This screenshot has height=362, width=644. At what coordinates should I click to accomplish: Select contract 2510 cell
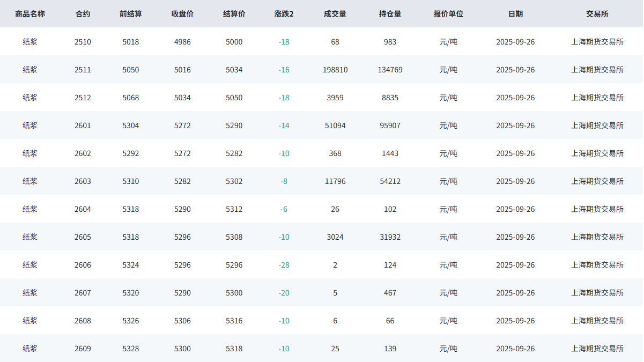pyautogui.click(x=83, y=42)
